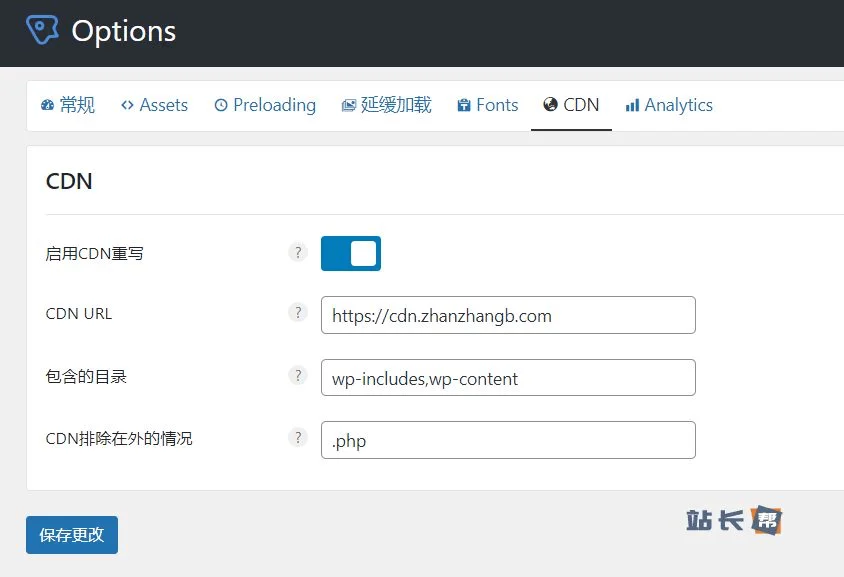The width and height of the screenshot is (844, 577).
Task: Go to the Analytics tab
Action: pos(669,105)
